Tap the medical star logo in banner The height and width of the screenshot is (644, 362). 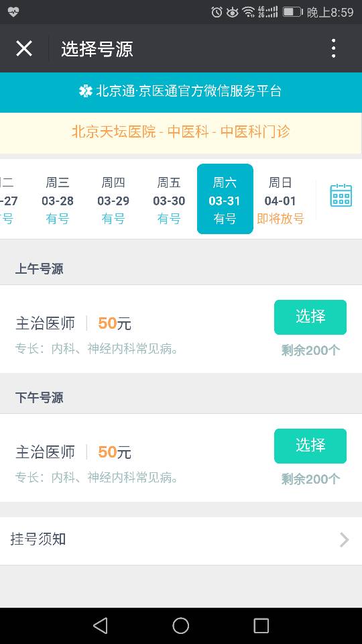point(85,91)
